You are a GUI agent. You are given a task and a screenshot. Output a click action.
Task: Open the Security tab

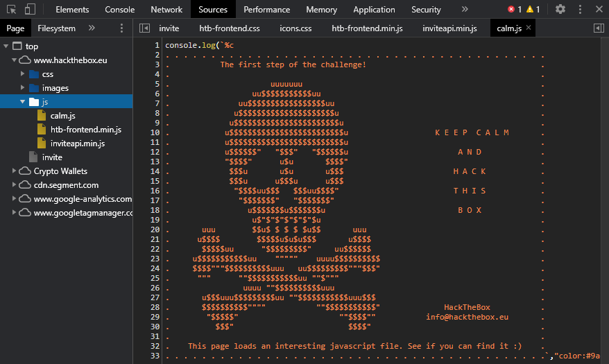pos(426,9)
